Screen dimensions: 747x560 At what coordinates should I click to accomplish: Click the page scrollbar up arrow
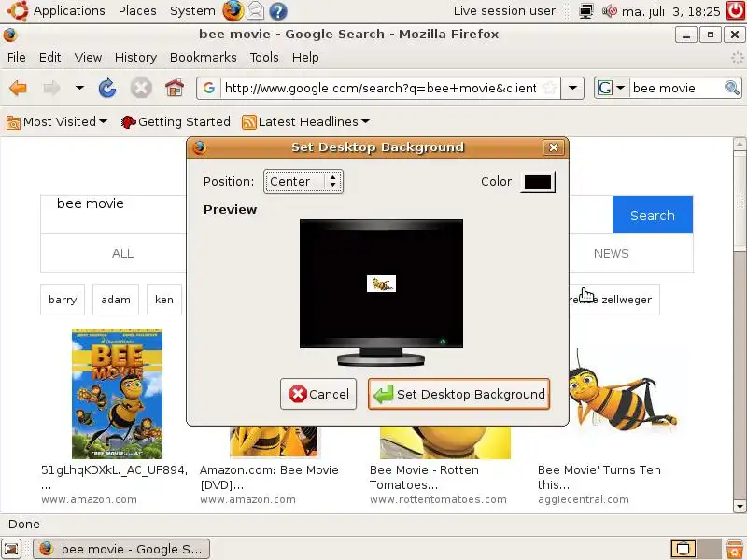pyautogui.click(x=740, y=144)
